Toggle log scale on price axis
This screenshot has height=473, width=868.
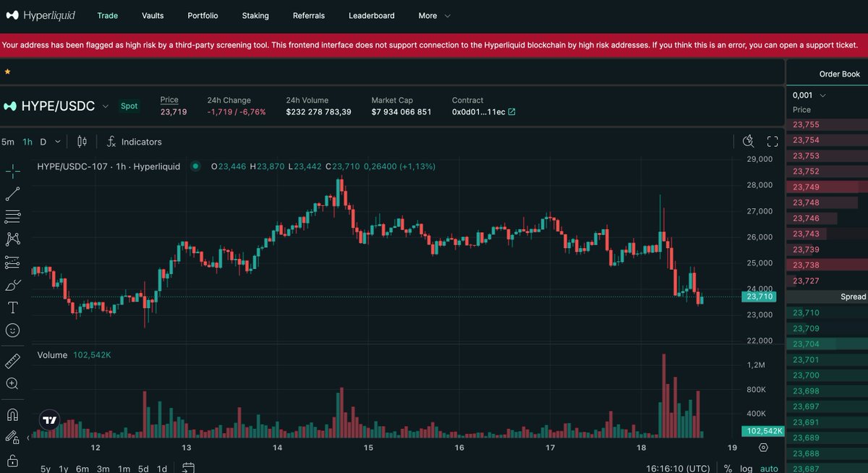pyautogui.click(x=746, y=469)
